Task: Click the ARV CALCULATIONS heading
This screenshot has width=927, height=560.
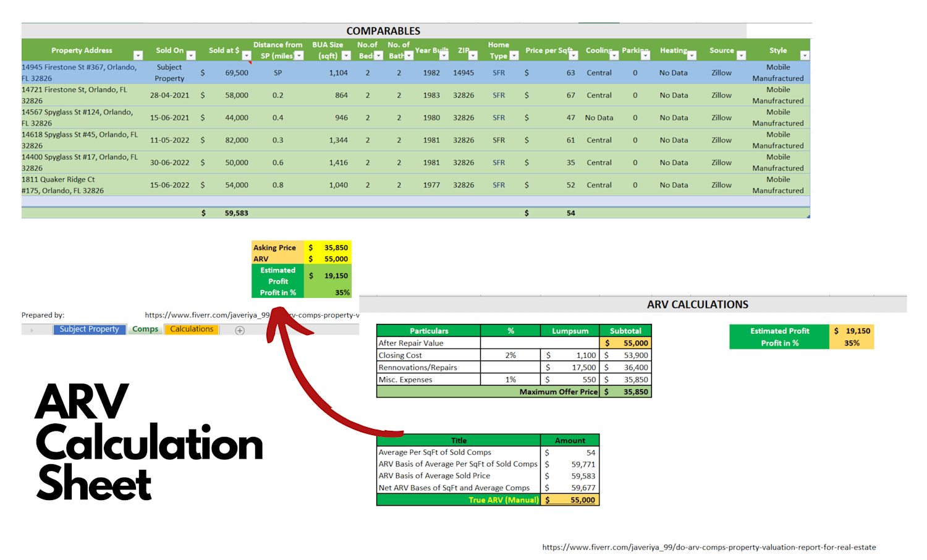Action: point(697,305)
